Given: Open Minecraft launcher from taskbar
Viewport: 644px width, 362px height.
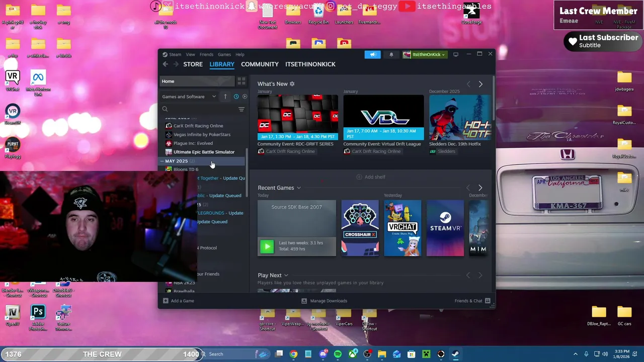Looking at the screenshot, I should tap(426, 354).
